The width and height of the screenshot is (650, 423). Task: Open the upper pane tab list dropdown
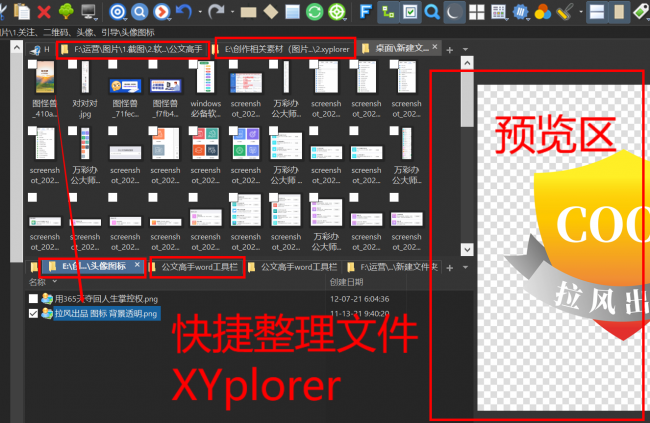[465, 50]
